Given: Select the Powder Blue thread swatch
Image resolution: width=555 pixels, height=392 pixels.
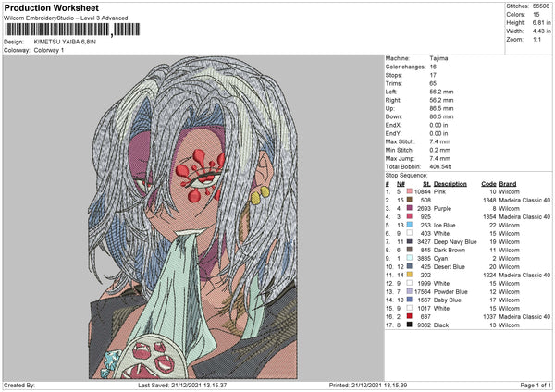Looking at the screenshot, I should [410, 291].
